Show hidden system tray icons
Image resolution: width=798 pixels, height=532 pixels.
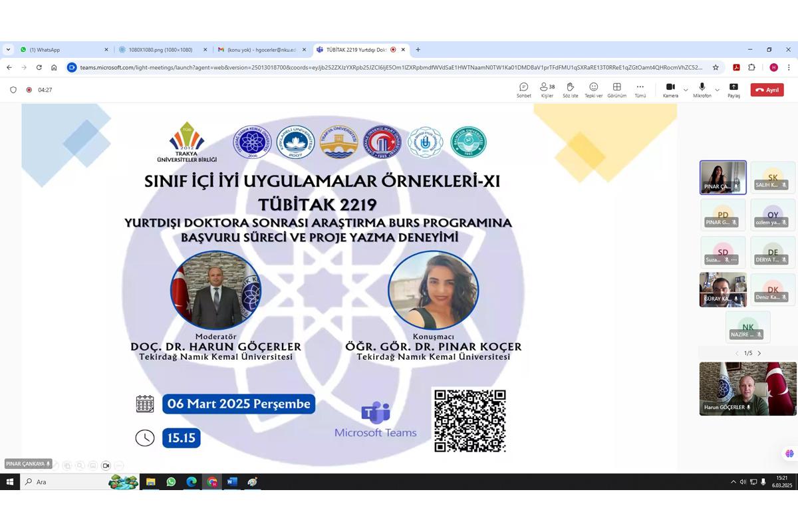(733, 482)
